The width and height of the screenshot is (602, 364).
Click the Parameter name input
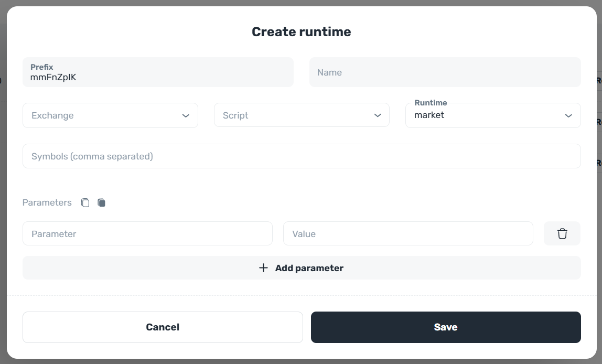[147, 233]
